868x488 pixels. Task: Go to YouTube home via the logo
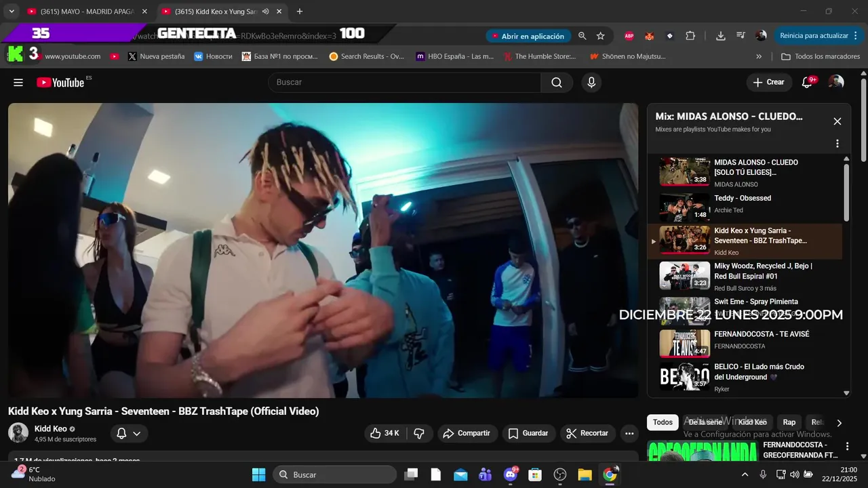click(x=61, y=82)
